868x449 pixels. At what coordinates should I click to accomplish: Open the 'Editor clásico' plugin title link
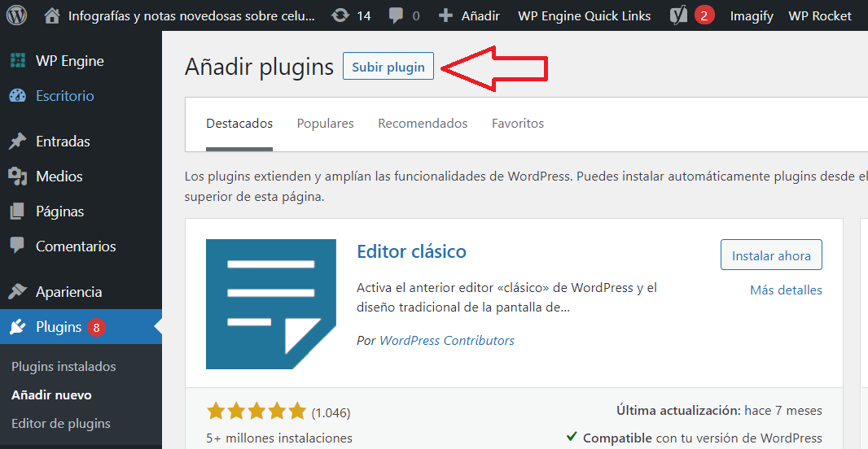point(411,251)
